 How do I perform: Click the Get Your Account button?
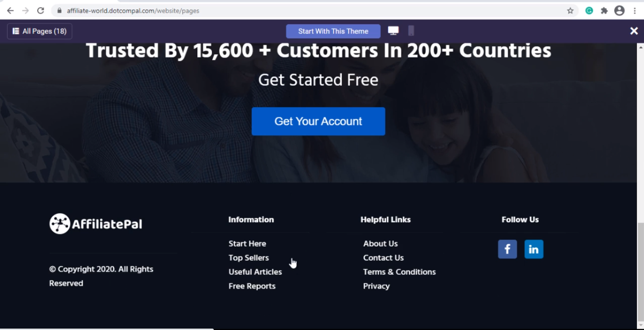318,121
